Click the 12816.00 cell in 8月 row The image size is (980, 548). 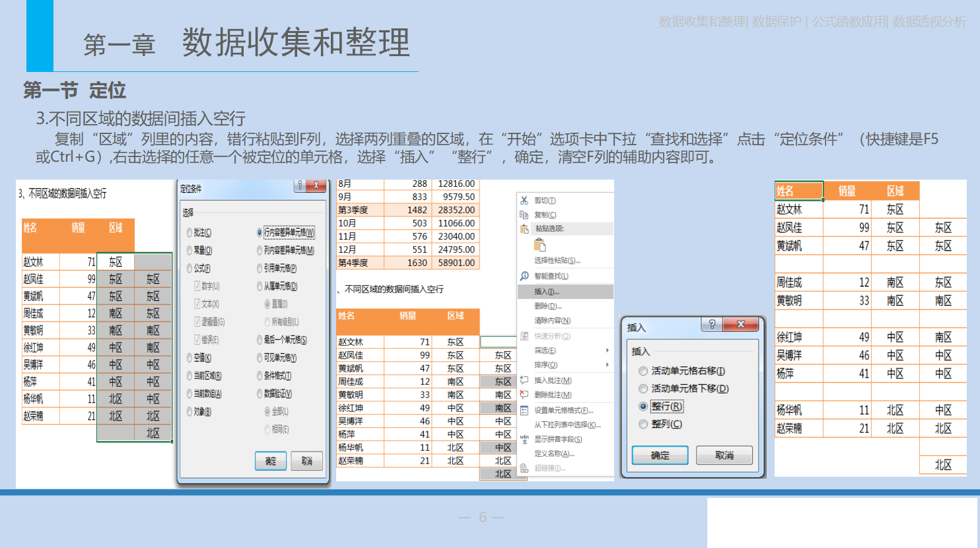coord(456,184)
